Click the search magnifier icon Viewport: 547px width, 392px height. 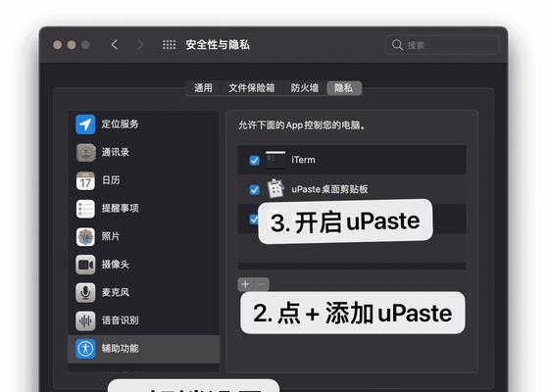click(x=397, y=45)
